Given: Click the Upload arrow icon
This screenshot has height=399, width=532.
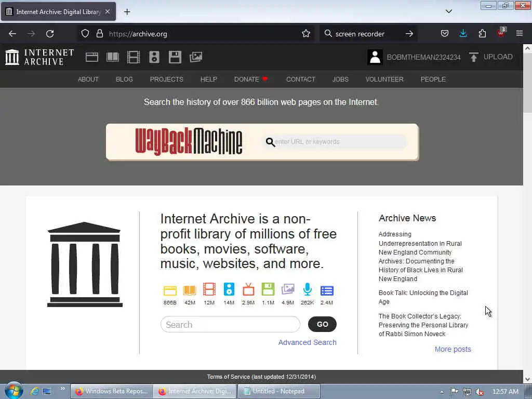Looking at the screenshot, I should tap(474, 57).
